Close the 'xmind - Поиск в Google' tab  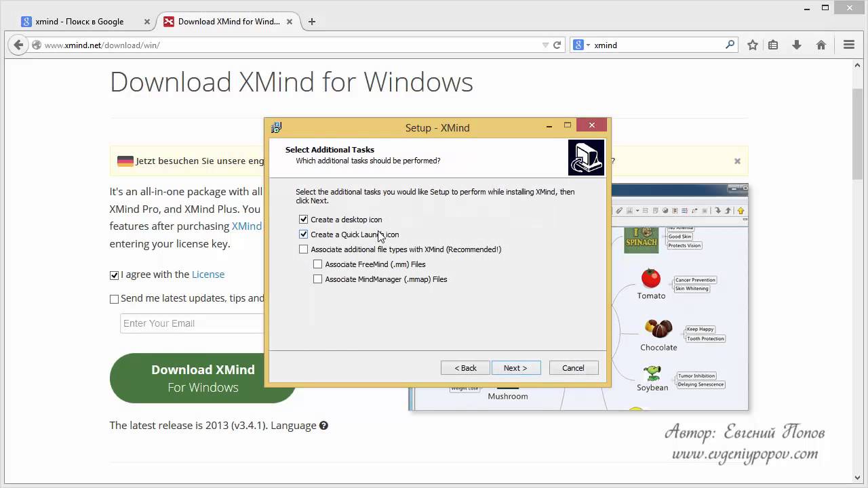pyautogui.click(x=147, y=22)
